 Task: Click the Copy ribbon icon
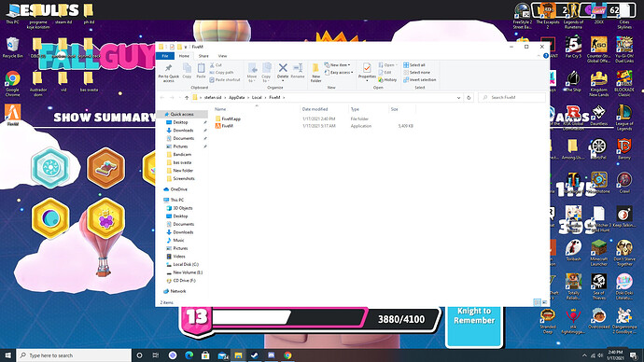(187, 71)
